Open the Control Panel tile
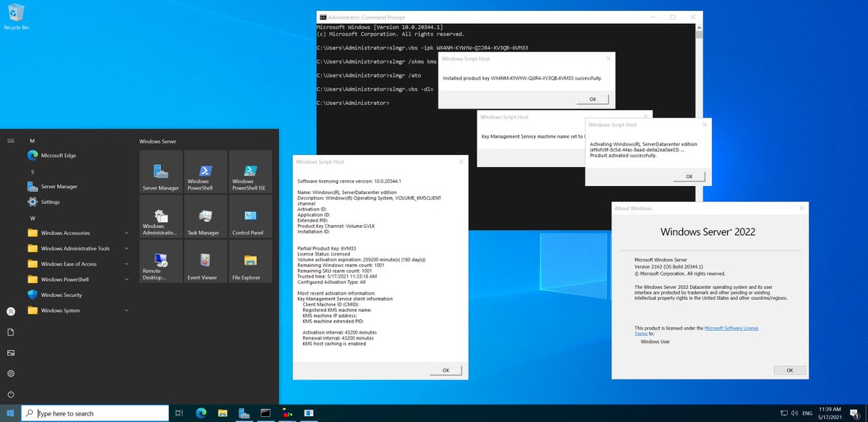 (250, 217)
